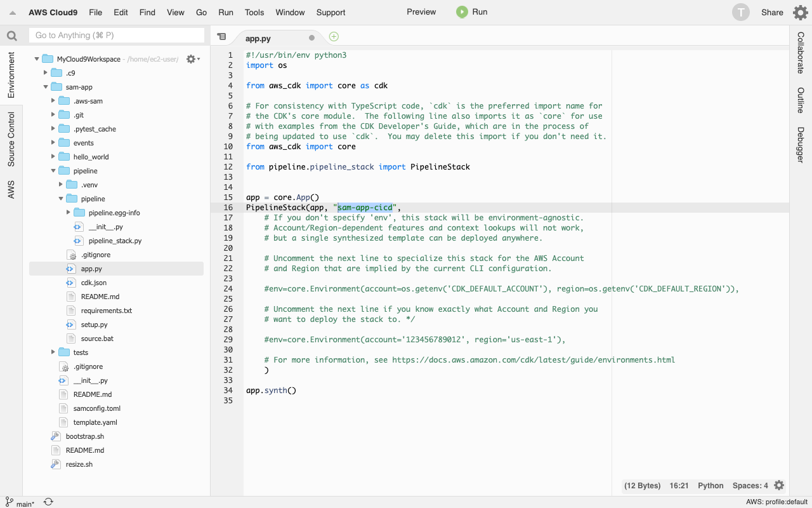The width and height of the screenshot is (812, 508).
Task: Click the 16:21 cursor position indicator
Action: 679,486
